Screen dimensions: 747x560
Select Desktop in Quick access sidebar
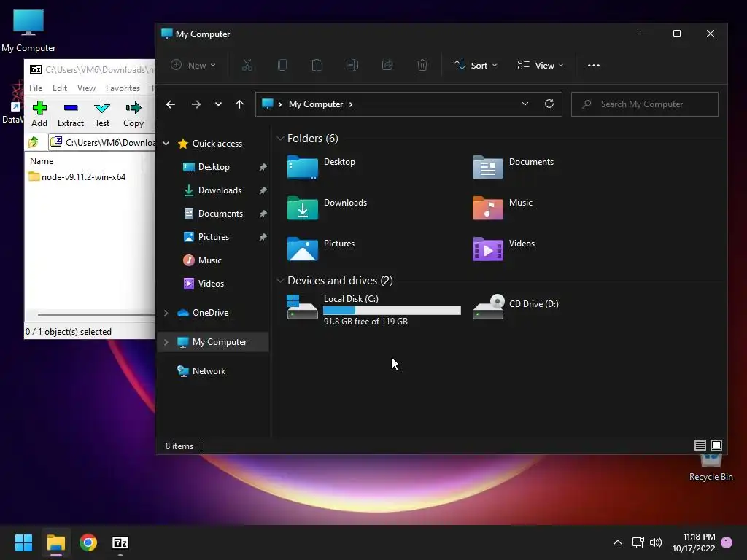point(214,167)
